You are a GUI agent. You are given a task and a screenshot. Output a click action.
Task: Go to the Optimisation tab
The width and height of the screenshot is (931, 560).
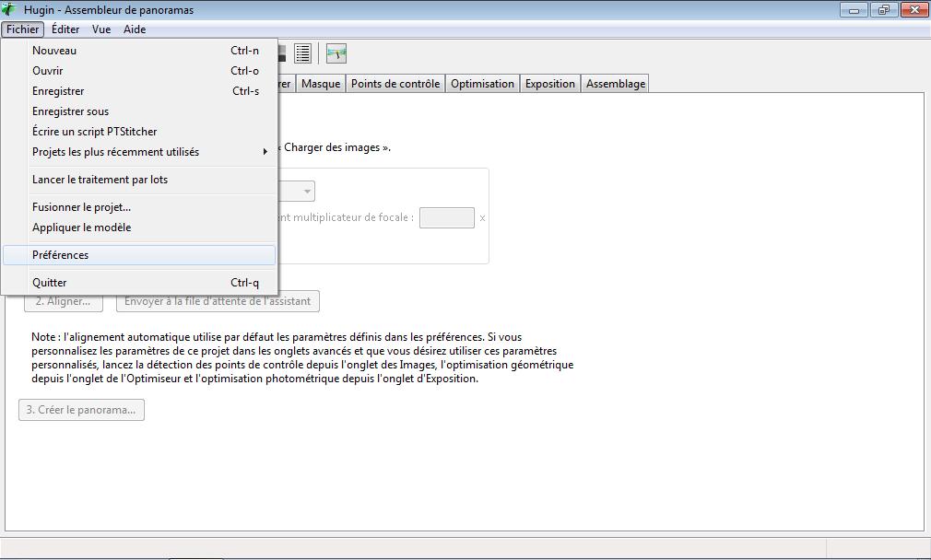[x=482, y=84]
